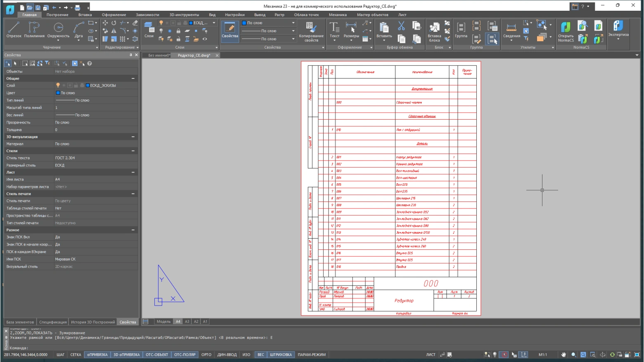
Task: Click the Вставка блока icon
Action: coord(434,31)
